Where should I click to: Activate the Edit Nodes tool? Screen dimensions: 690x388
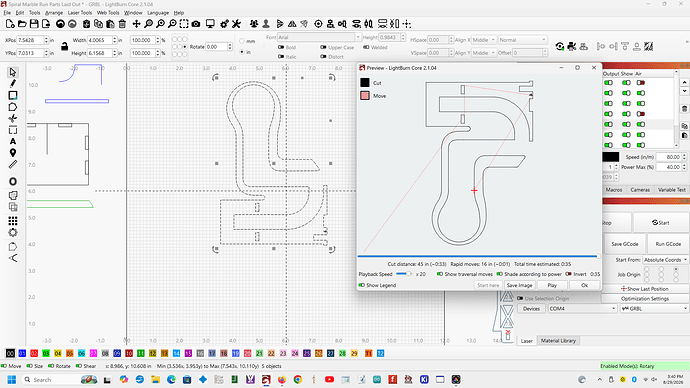click(x=13, y=118)
